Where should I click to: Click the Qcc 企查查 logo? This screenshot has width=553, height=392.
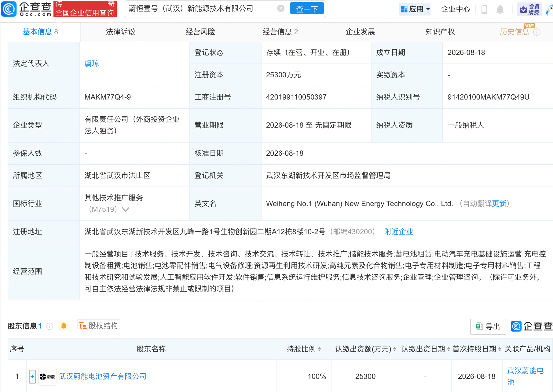coord(26,9)
